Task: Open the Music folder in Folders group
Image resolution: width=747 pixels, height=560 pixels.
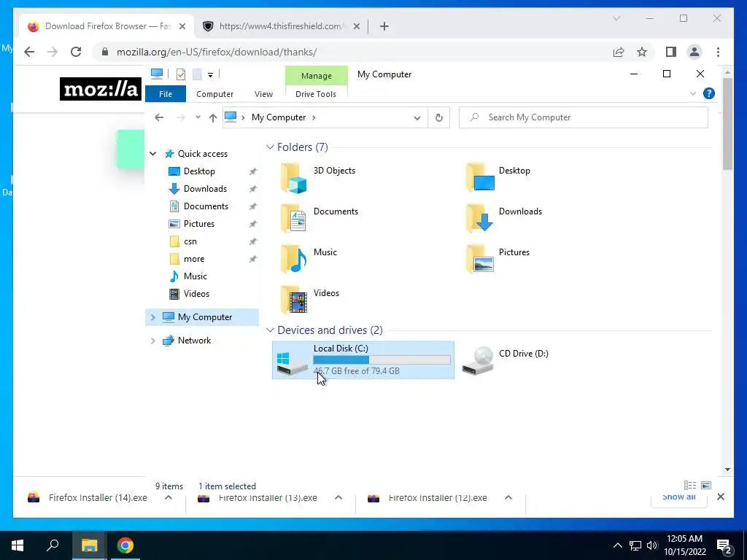Action: coord(309,259)
